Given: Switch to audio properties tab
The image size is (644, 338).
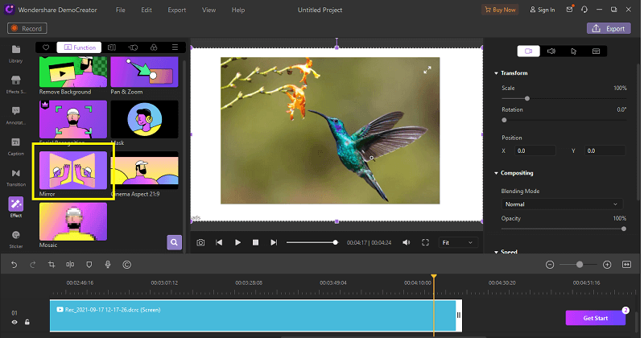Looking at the screenshot, I should click(551, 51).
